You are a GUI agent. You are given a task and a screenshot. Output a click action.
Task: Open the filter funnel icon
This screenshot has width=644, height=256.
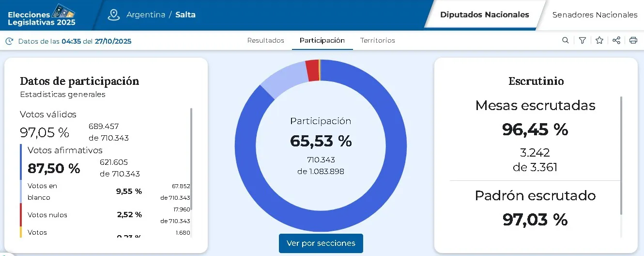click(x=583, y=41)
